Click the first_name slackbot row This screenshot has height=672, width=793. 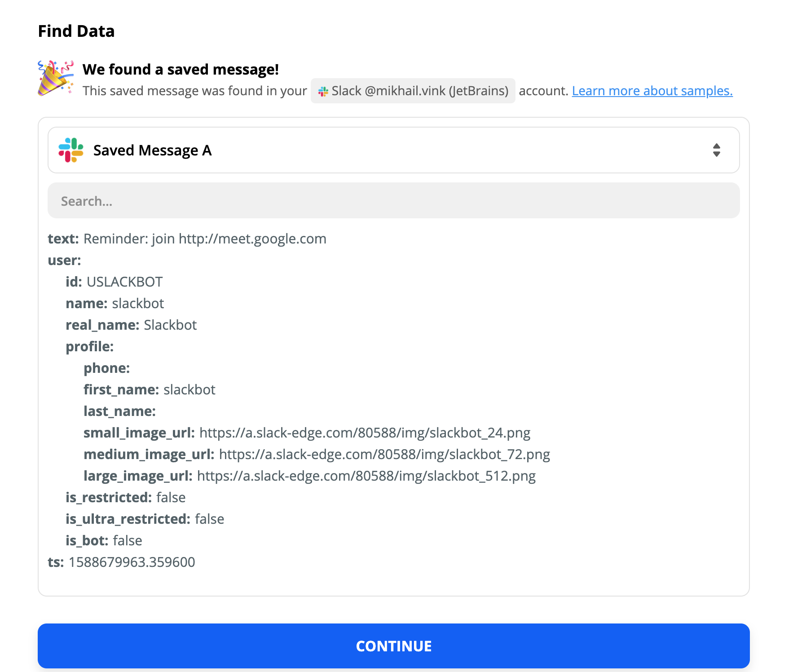tap(149, 389)
